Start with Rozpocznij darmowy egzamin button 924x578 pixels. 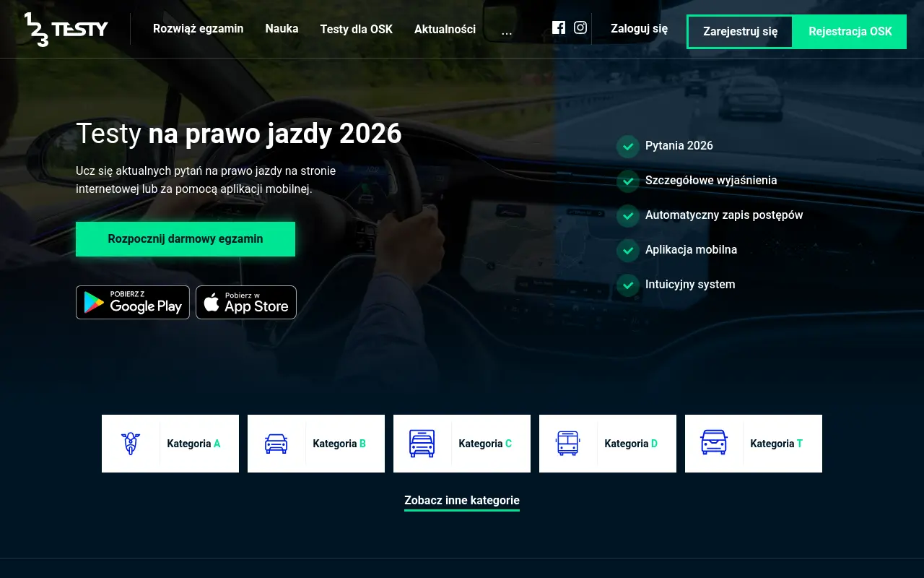pos(186,239)
